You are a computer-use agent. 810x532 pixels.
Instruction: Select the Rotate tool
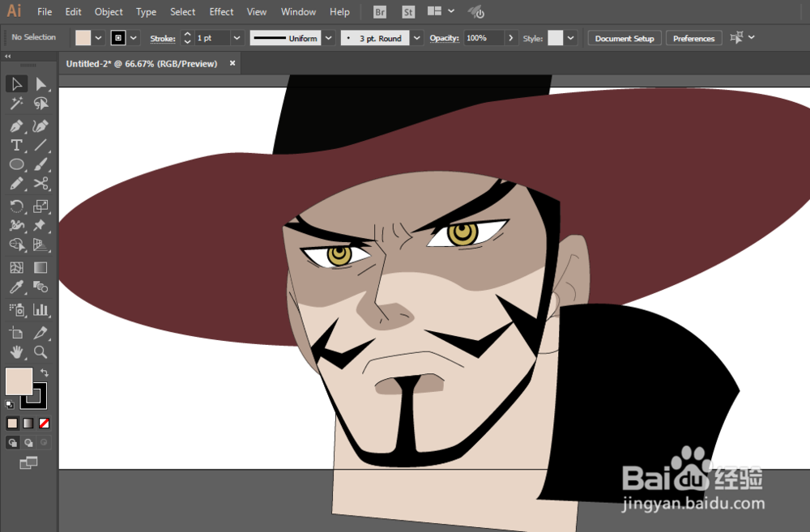click(x=16, y=206)
